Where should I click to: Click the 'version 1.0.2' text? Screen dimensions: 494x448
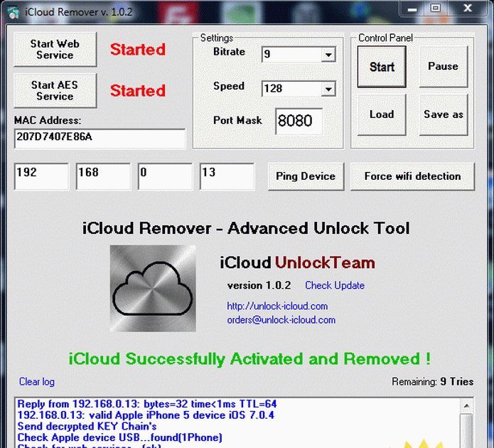pos(259,286)
